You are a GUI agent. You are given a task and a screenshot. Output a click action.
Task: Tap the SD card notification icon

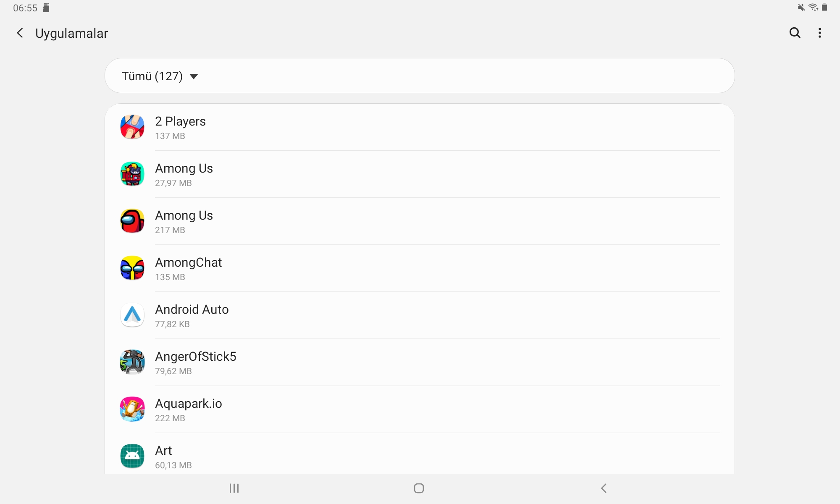point(47,8)
